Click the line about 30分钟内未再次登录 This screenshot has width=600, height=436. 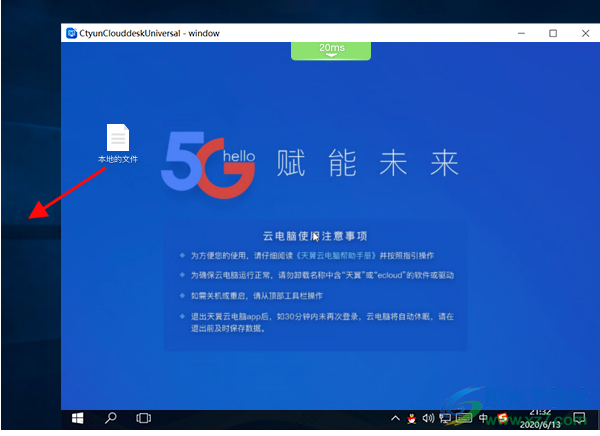322,322
